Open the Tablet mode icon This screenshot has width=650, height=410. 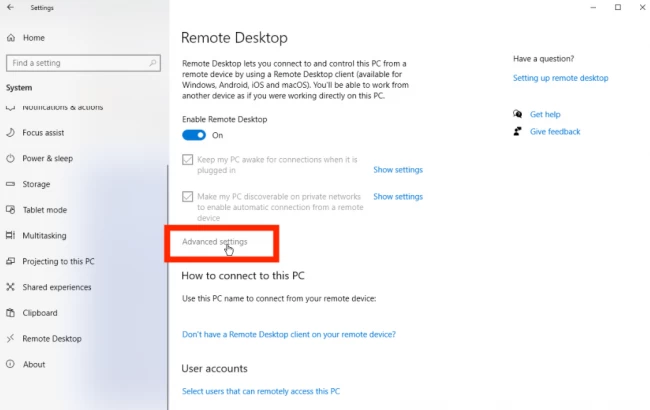(x=10, y=210)
